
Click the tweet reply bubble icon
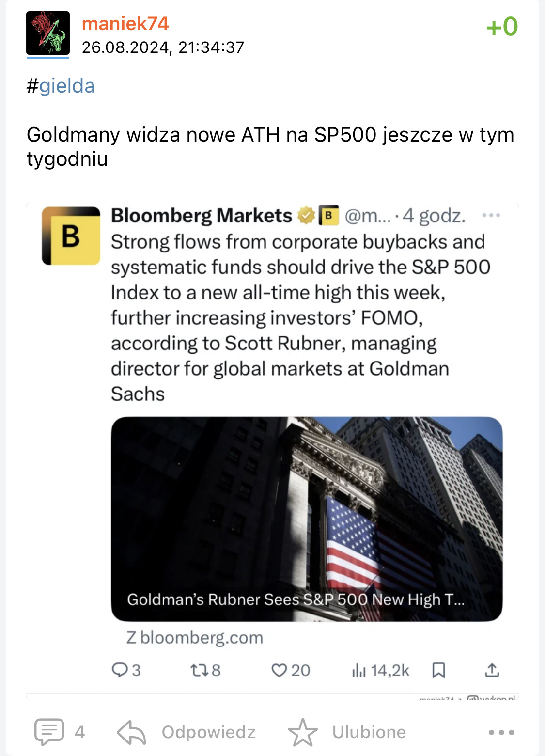click(119, 670)
